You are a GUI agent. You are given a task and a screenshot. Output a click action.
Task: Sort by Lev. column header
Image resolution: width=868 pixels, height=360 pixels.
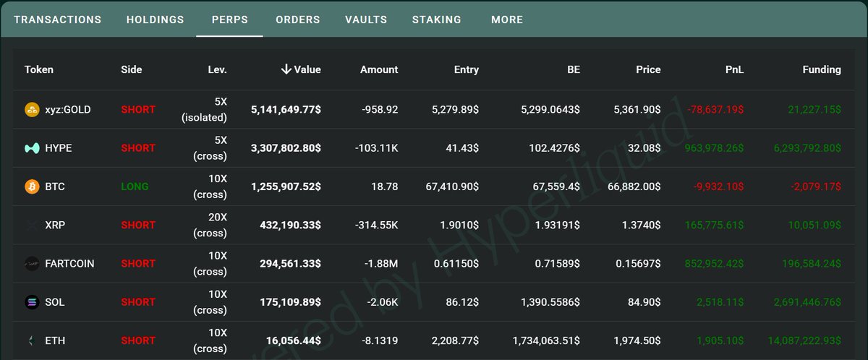click(217, 69)
